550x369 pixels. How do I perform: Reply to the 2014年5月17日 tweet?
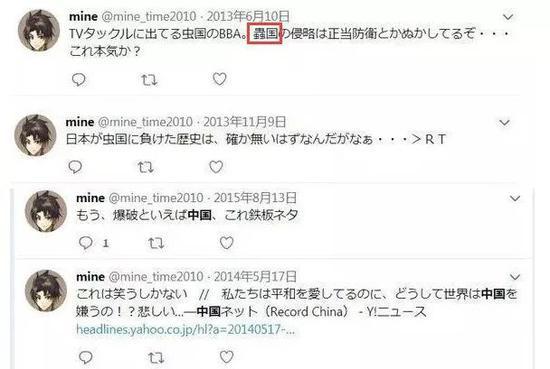click(86, 357)
